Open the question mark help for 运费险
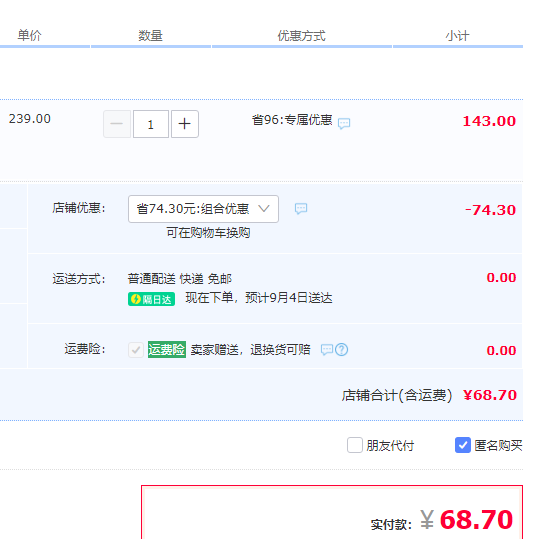The height and width of the screenshot is (539, 540). point(342,350)
